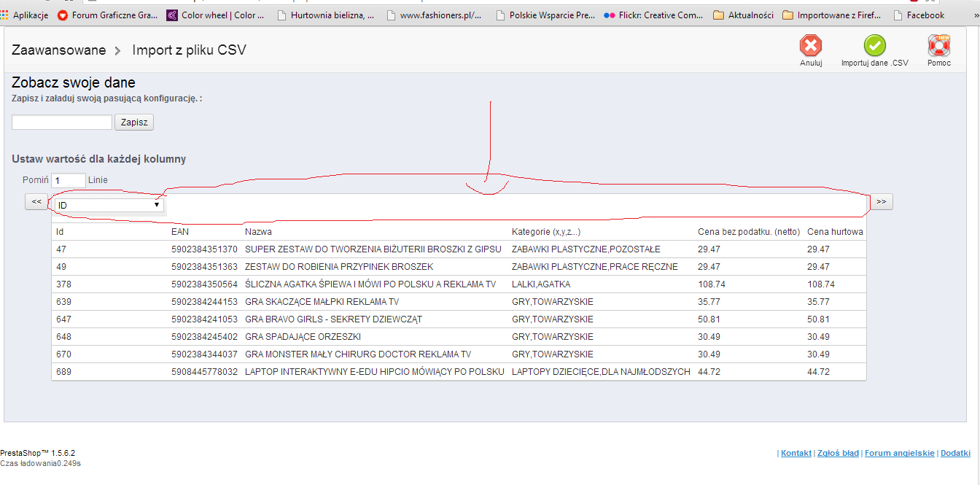Open the Flickr: Creative Com... bookmark
Screen dimensions: 980x485
pyautogui.click(x=653, y=15)
